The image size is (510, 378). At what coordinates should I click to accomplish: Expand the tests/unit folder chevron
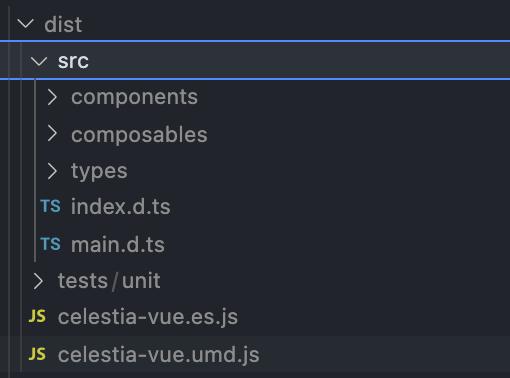[x=38, y=281]
